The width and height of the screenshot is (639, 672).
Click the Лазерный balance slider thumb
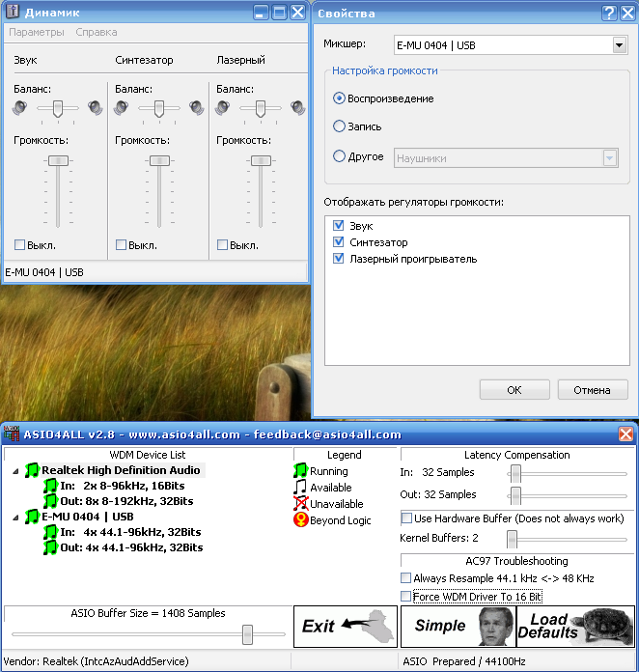(x=261, y=109)
